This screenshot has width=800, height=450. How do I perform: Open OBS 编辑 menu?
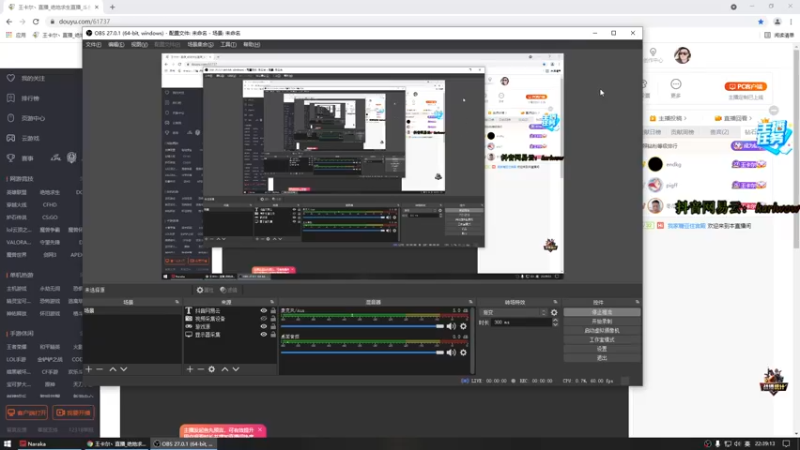tap(116, 44)
